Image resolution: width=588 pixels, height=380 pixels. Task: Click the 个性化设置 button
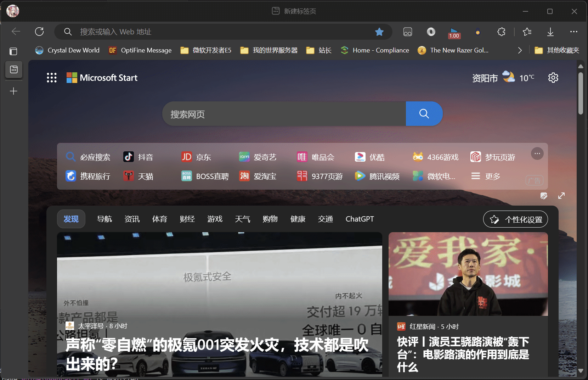(515, 219)
